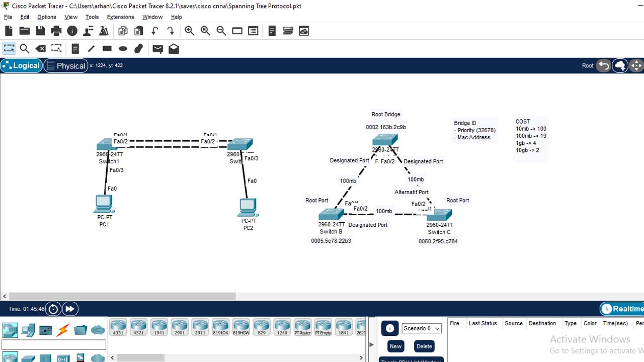This screenshot has width=644, height=362.
Task: Open the network information icon in the toolbar
Action: [72, 31]
